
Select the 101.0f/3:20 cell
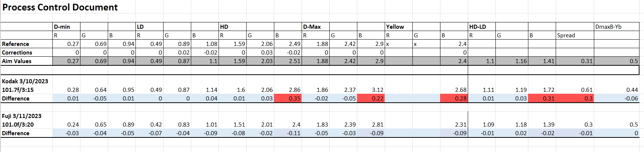coord(18,125)
